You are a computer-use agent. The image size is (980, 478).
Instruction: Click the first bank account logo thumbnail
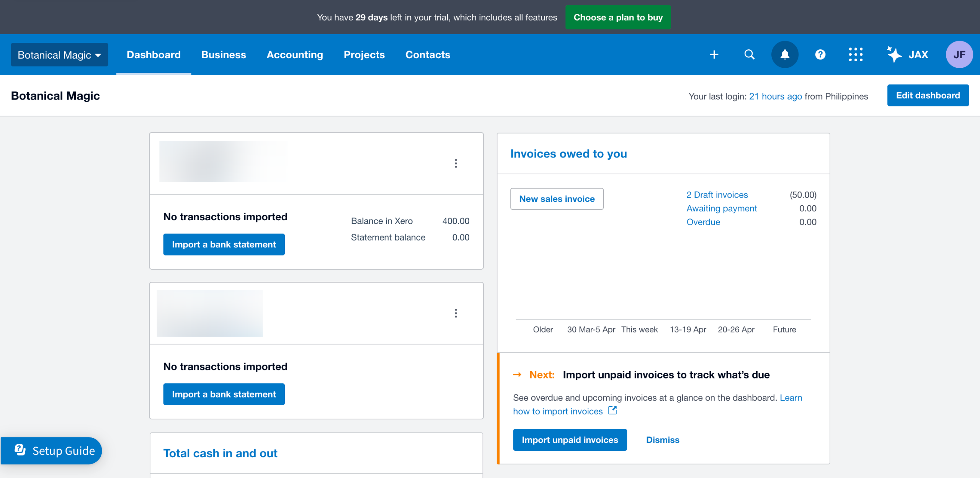coord(222,162)
